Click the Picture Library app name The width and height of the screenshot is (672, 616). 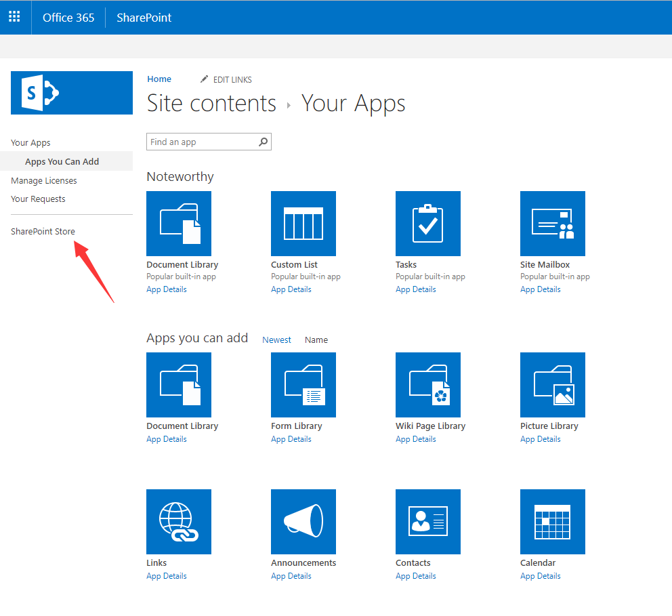click(x=549, y=426)
